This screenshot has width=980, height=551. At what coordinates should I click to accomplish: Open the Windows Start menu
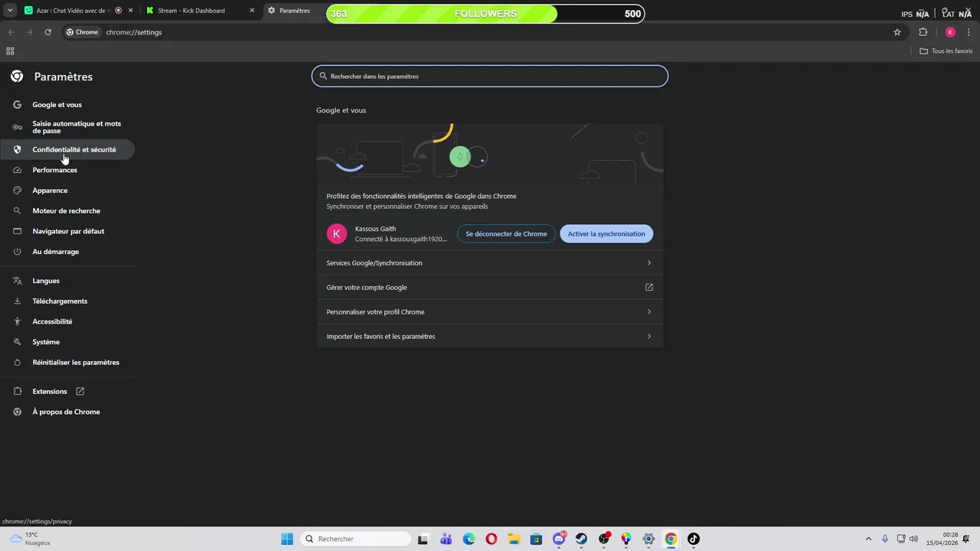[287, 539]
